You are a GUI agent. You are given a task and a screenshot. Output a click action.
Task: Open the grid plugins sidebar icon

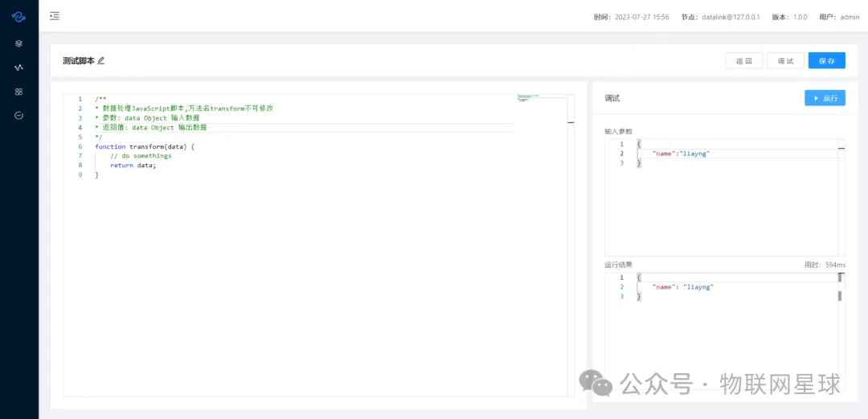click(x=18, y=92)
